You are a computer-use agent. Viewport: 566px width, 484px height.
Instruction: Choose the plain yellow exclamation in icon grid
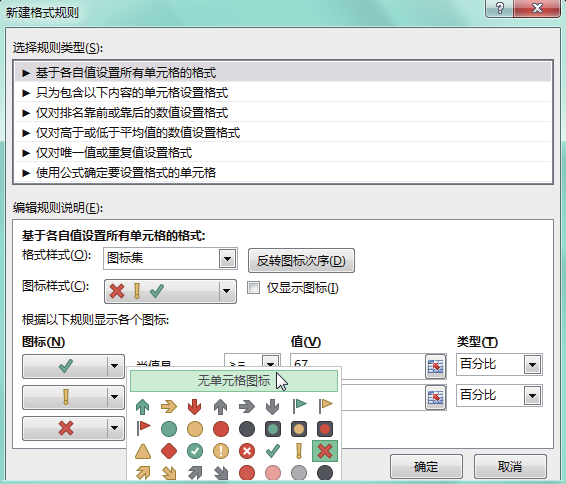point(299,451)
